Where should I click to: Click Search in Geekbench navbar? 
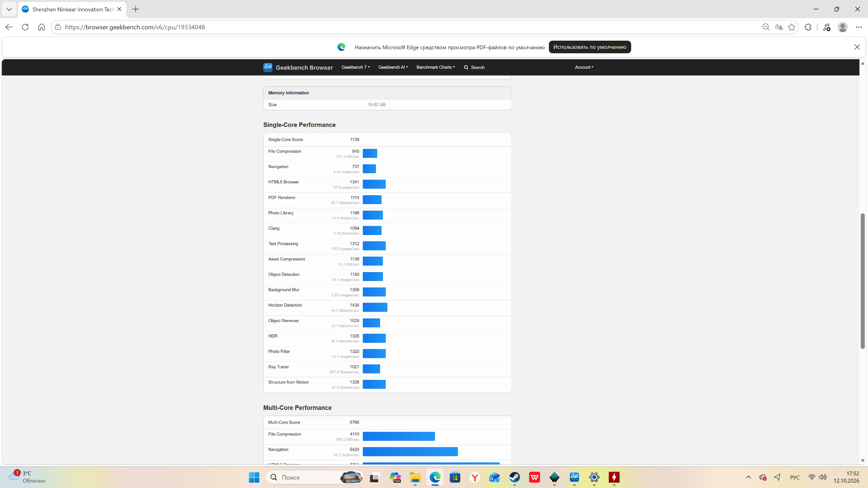[x=474, y=67]
